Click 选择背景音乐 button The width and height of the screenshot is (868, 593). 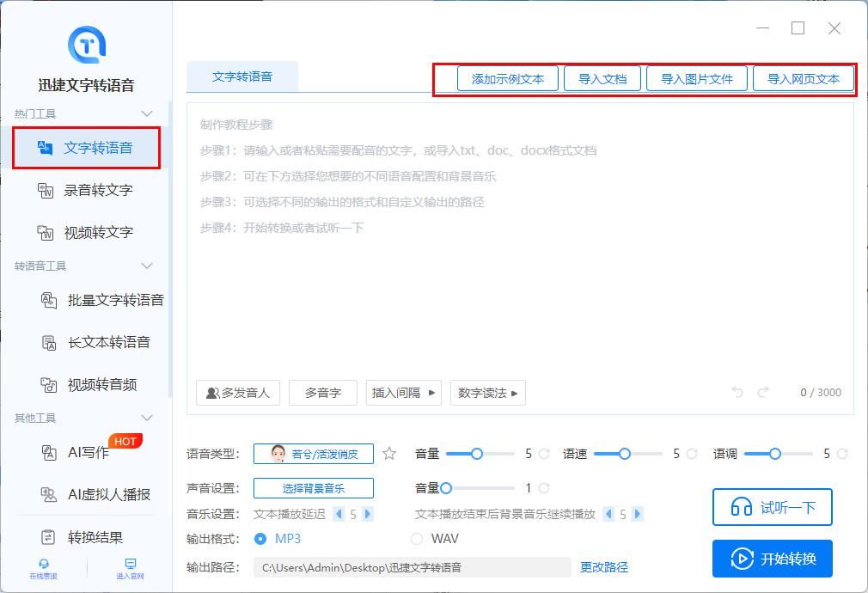coord(314,488)
